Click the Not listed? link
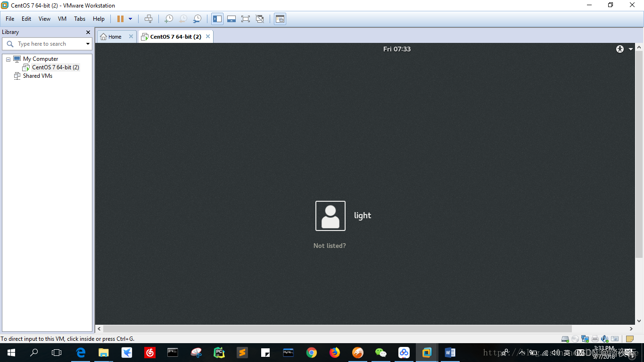644x362 pixels. (330, 246)
